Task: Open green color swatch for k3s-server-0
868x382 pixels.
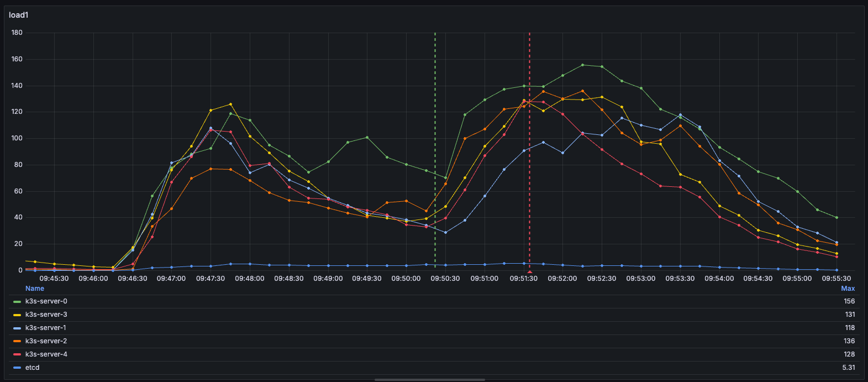Action: tap(17, 302)
